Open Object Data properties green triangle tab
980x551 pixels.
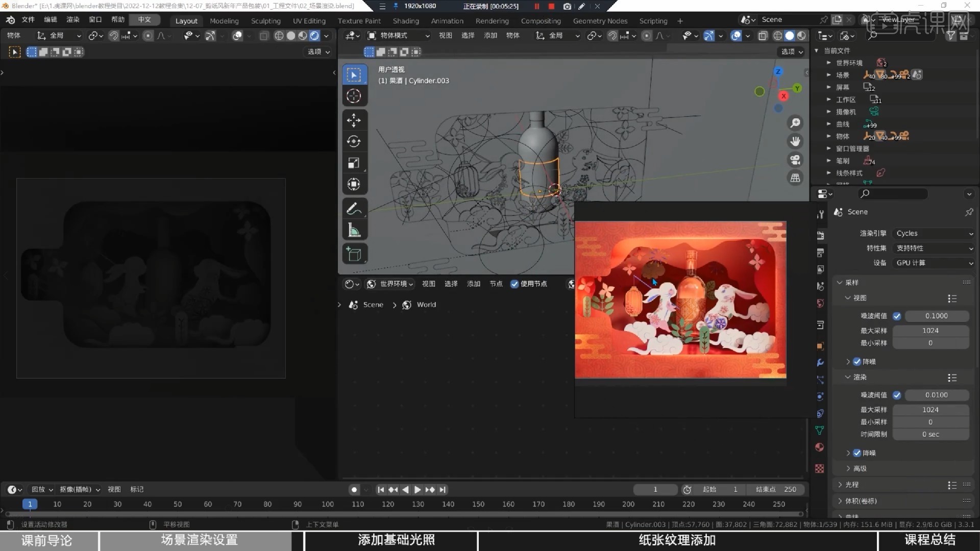click(x=820, y=430)
